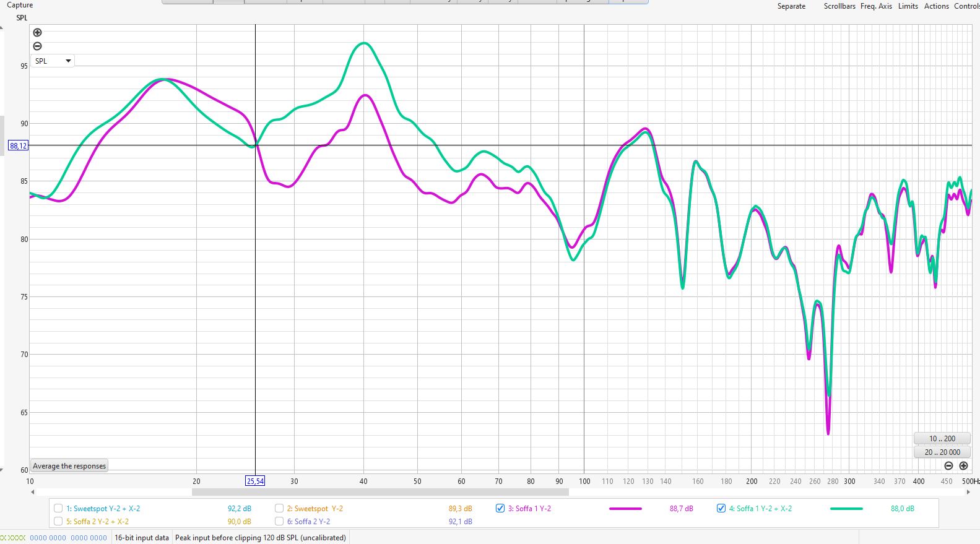Open the Actions menu
Screen dimensions: 980x544
coord(936,6)
